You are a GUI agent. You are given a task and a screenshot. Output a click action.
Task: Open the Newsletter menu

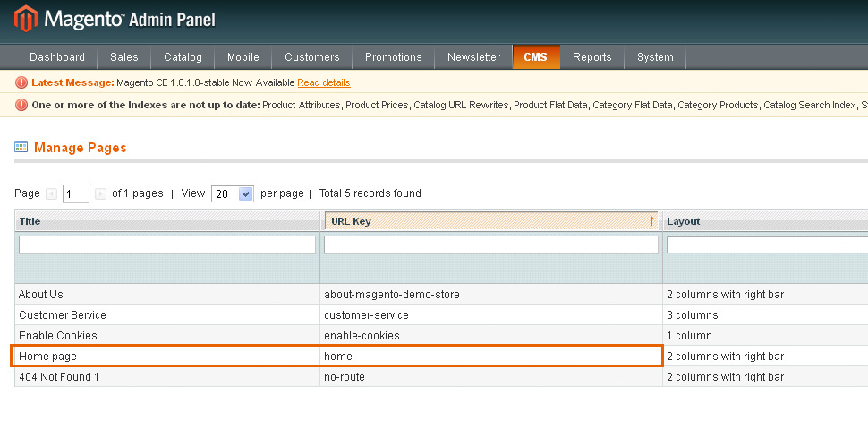(474, 57)
